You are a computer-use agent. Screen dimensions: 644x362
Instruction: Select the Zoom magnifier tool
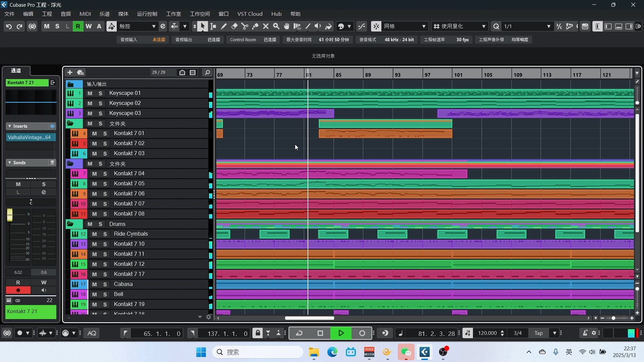coord(276,26)
